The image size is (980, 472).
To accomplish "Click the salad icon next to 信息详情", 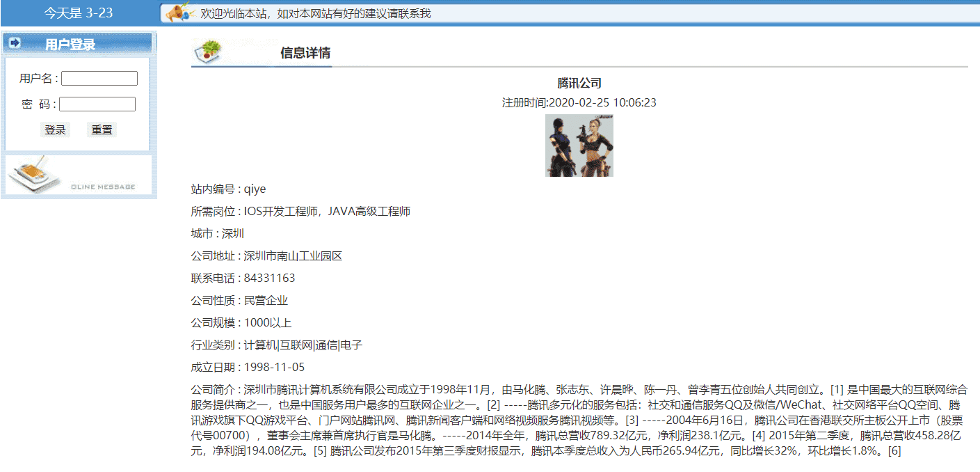I will (x=208, y=52).
